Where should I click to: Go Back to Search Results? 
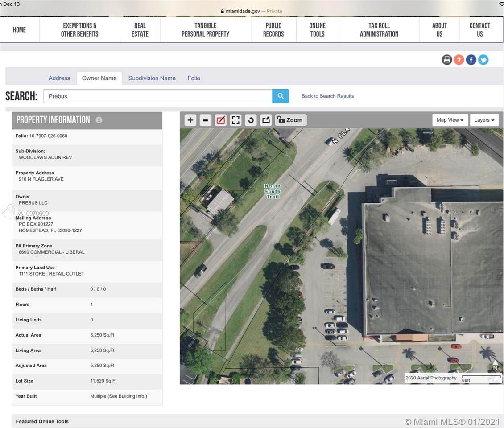click(327, 96)
